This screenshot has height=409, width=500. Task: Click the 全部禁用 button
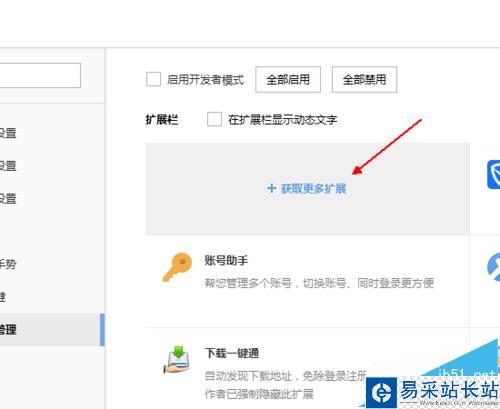pos(364,79)
